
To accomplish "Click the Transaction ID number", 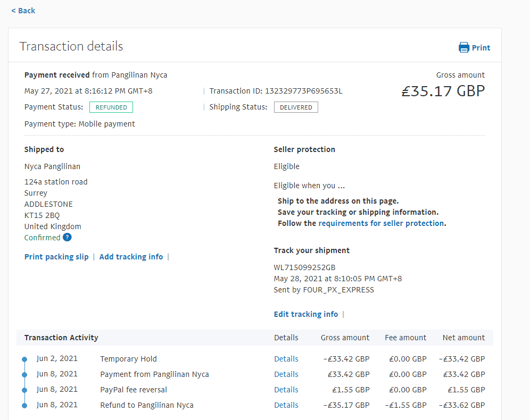I will 303,91.
